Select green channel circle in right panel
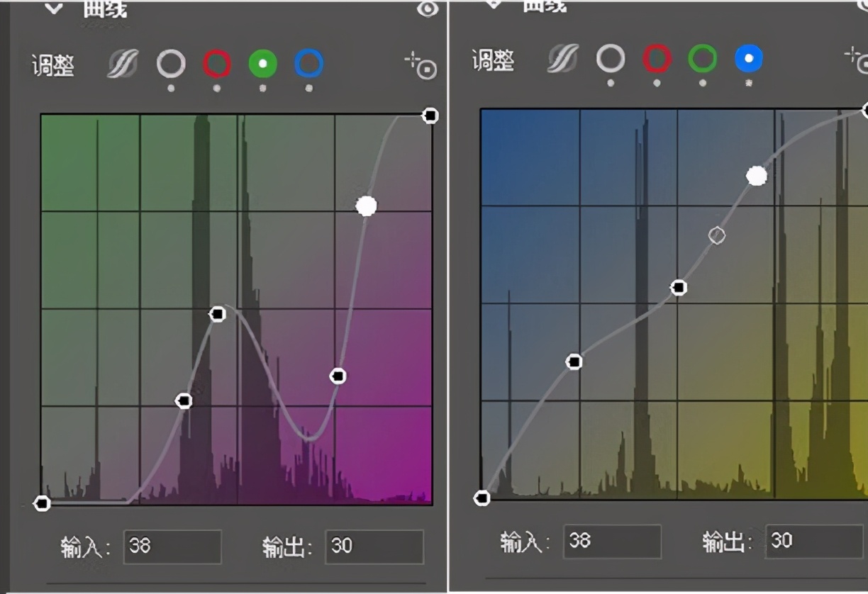Image resolution: width=868 pixels, height=594 pixels. [702, 59]
